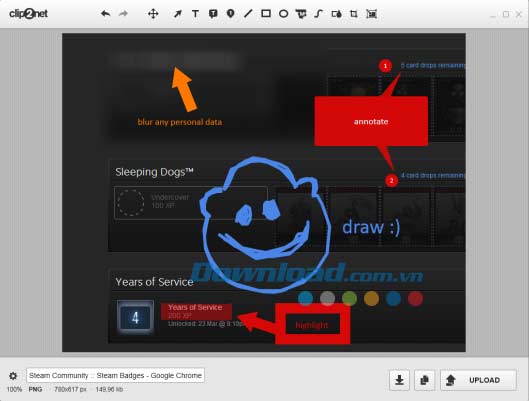Click the clip2net logo

[x=28, y=14]
